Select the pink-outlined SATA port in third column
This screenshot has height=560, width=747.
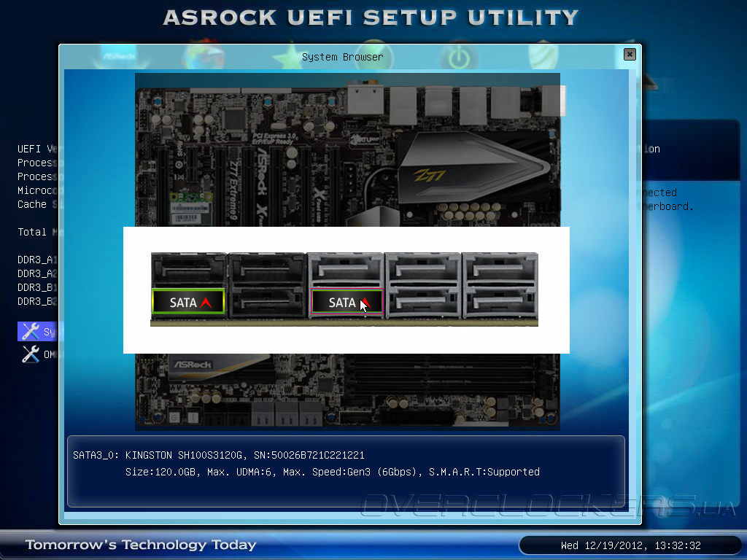point(347,301)
